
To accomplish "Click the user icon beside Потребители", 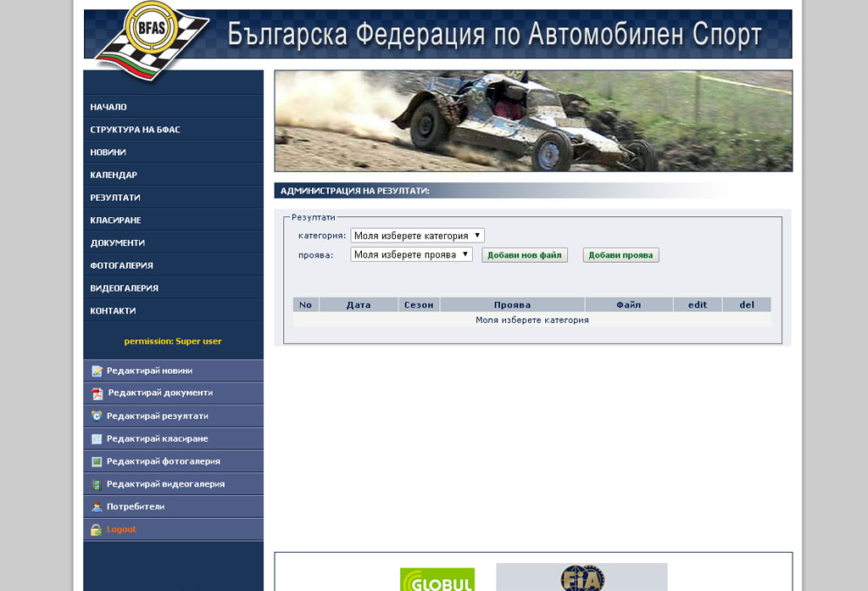I will 97,507.
